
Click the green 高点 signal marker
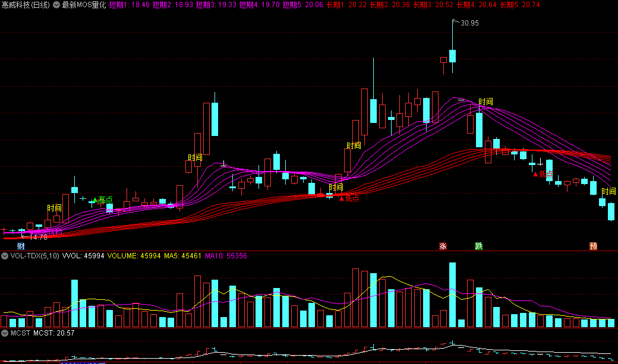(x=102, y=200)
